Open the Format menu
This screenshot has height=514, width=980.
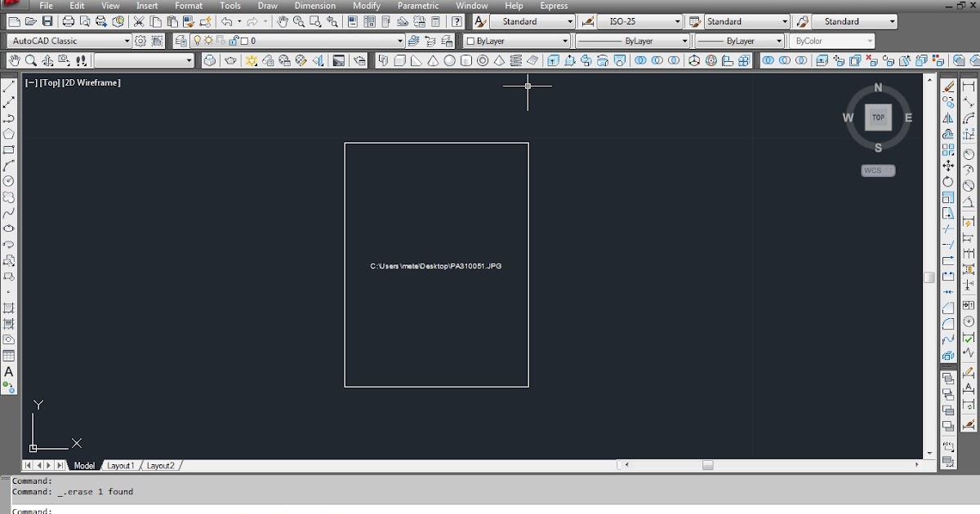189,6
